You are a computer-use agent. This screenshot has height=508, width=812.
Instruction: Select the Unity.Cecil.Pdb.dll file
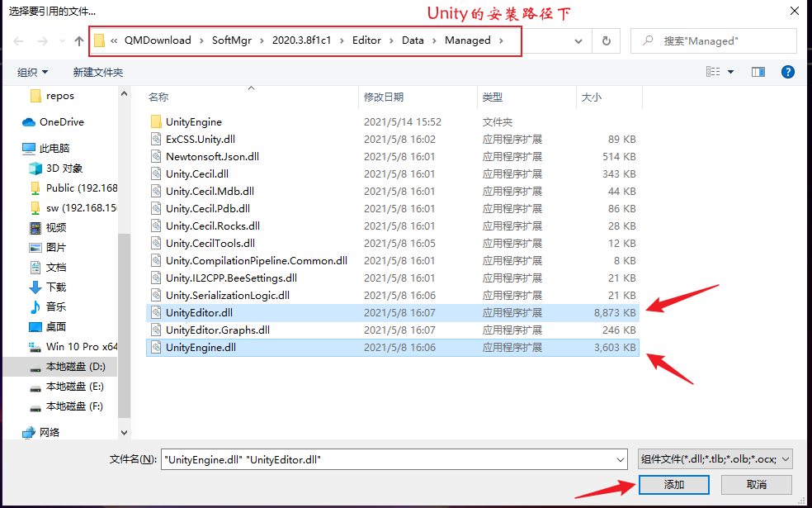tap(392, 208)
